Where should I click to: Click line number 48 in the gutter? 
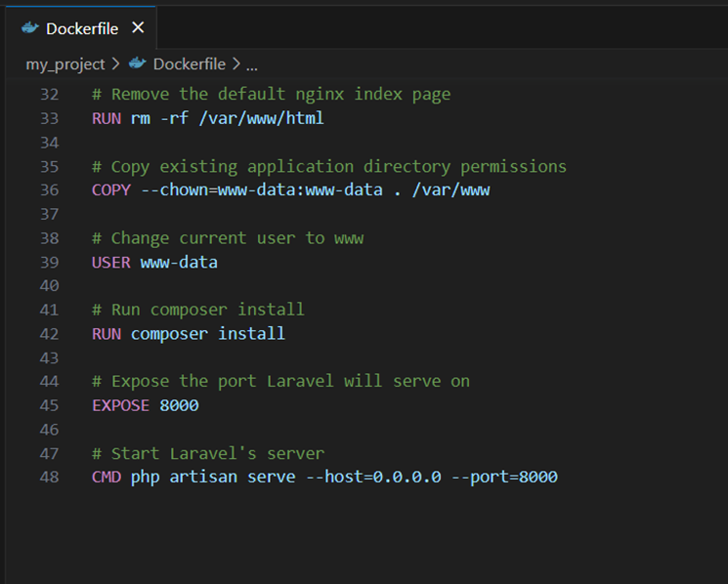pyautogui.click(x=49, y=477)
